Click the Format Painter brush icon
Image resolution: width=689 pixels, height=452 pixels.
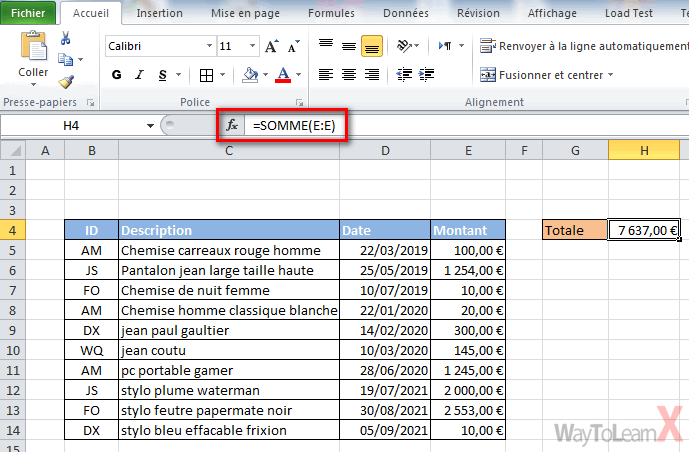click(66, 81)
